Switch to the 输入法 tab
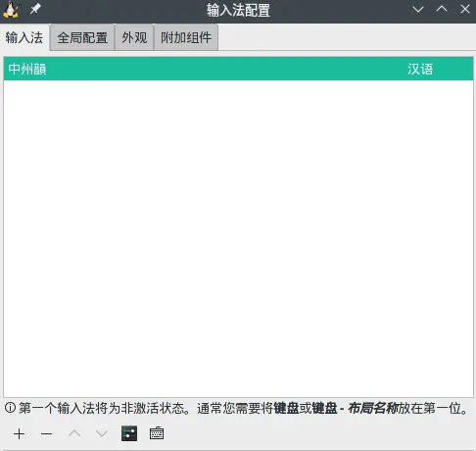Image resolution: width=476 pixels, height=451 pixels. point(24,37)
